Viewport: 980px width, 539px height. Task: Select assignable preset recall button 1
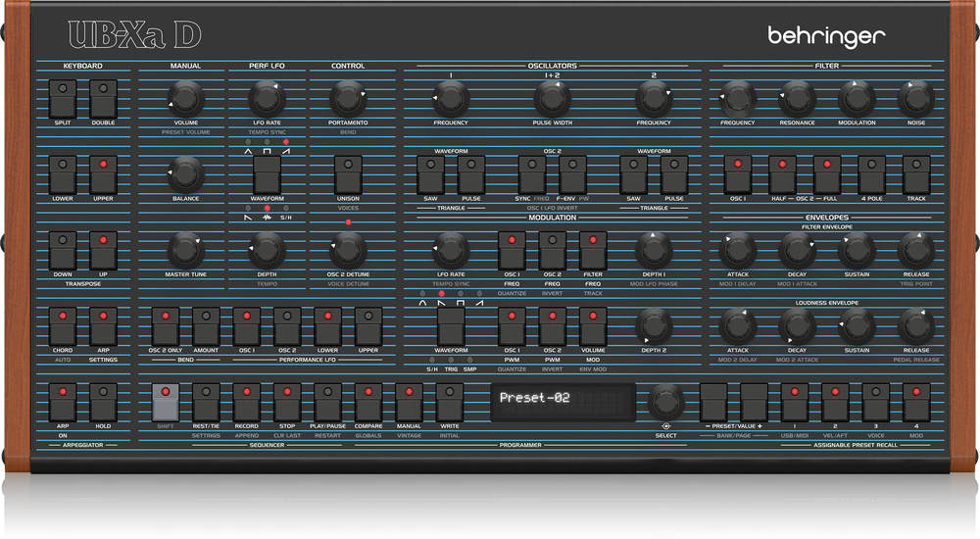[x=794, y=403]
